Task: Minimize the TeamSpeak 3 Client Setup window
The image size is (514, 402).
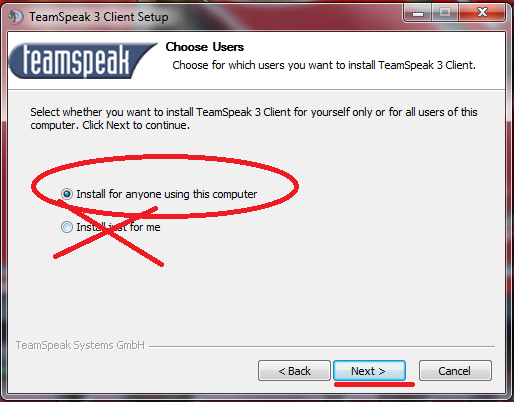Action: tap(418, 13)
